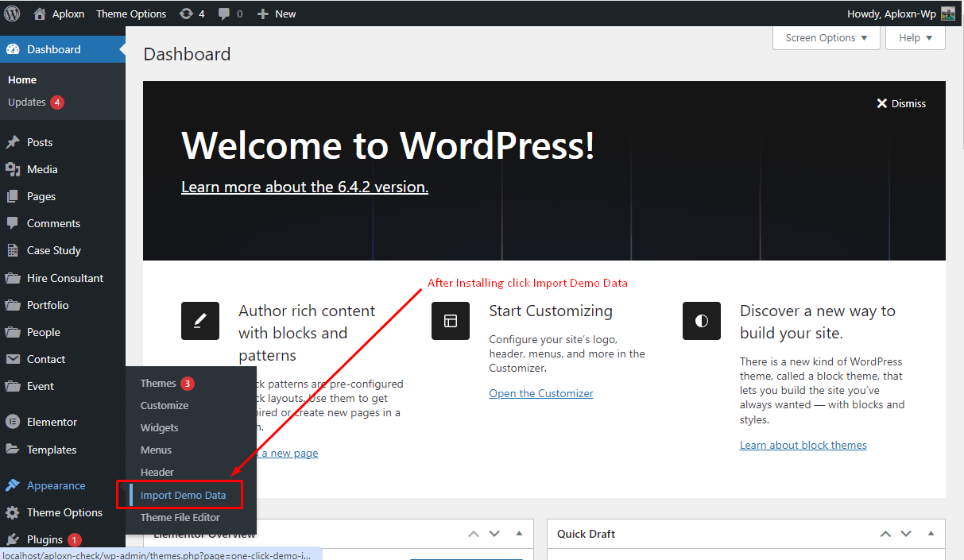The width and height of the screenshot is (964, 560).
Task: Select Import Demo Data submenu item
Action: pyautogui.click(x=183, y=495)
